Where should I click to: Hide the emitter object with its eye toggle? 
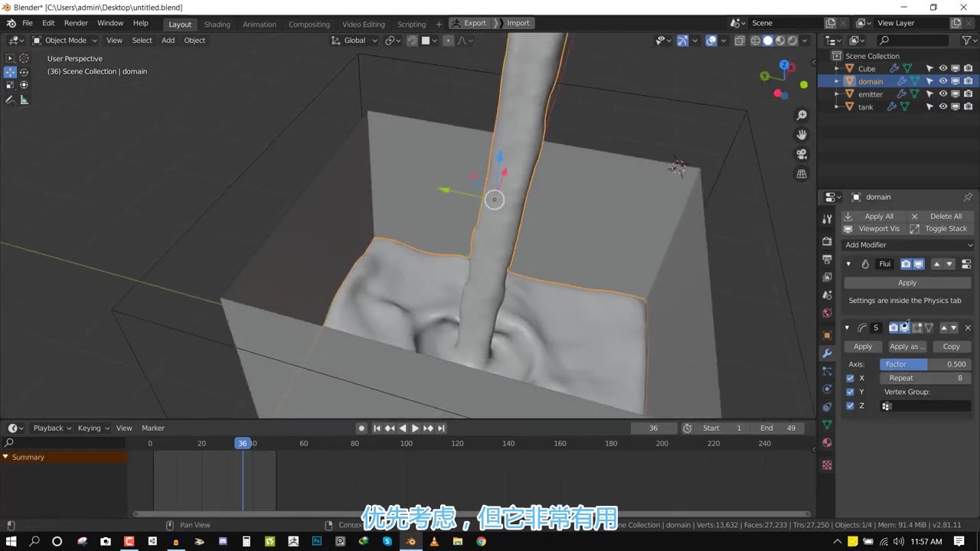[943, 93]
